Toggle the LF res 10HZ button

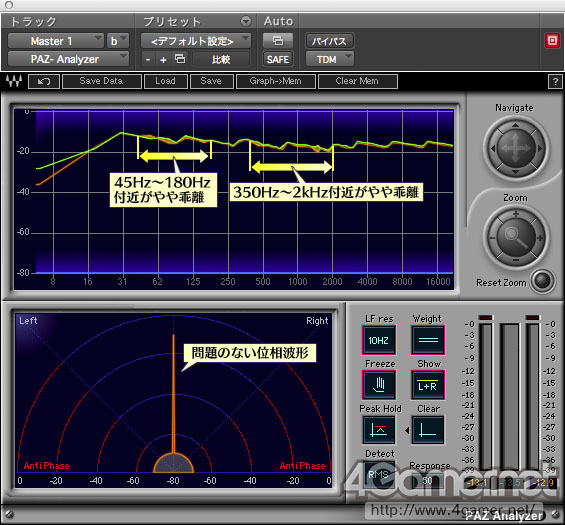[379, 340]
